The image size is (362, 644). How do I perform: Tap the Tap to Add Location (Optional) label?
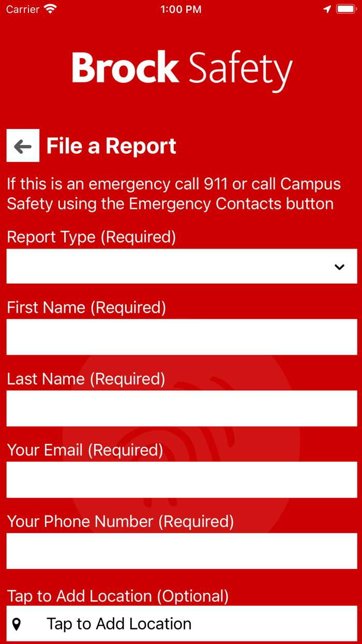click(x=117, y=596)
